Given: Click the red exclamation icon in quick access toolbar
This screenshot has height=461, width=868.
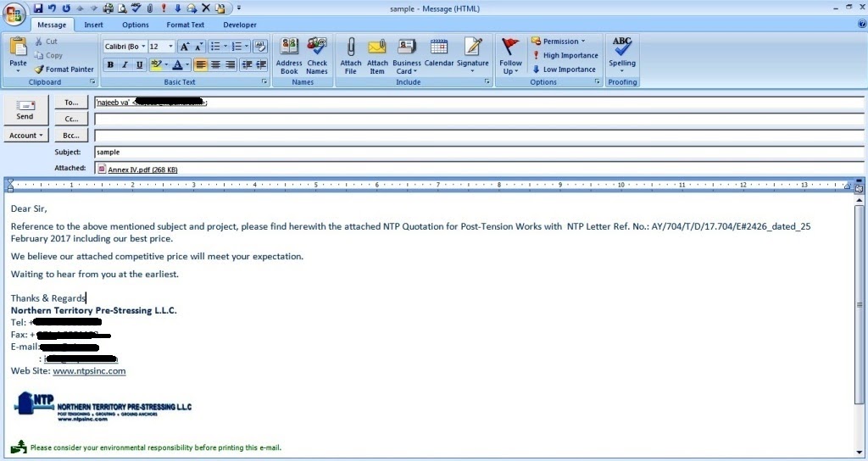Looking at the screenshot, I should [164, 8].
